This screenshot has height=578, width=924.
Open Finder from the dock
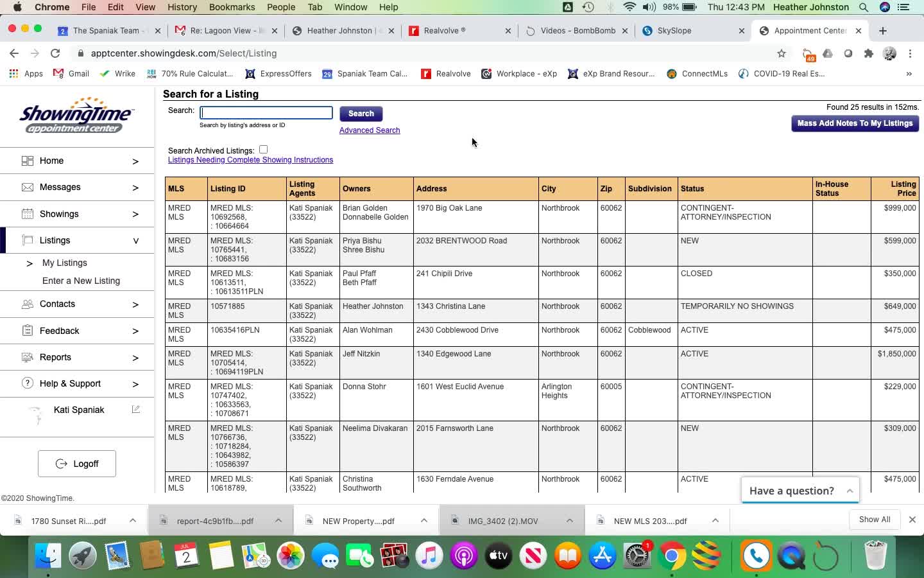(x=48, y=556)
